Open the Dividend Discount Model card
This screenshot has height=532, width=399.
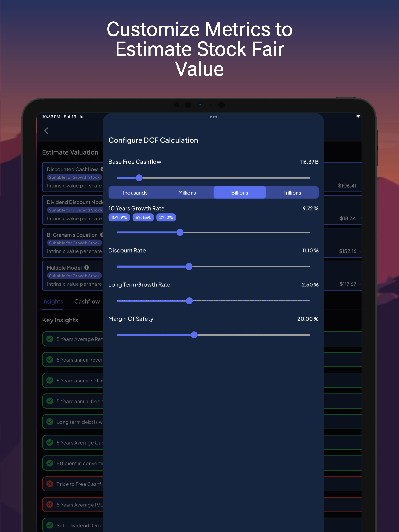[x=73, y=210]
